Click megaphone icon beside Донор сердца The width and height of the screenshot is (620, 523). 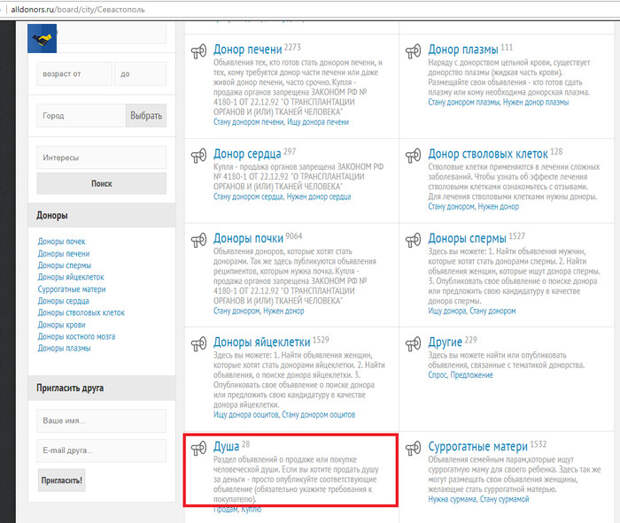[x=199, y=156]
